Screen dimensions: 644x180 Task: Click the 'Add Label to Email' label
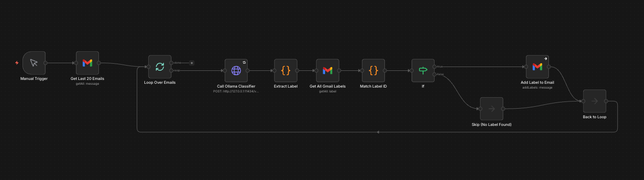[537, 82]
